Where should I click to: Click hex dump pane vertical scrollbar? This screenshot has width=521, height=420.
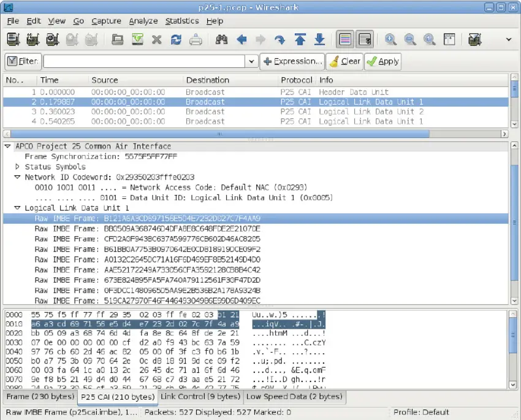click(512, 349)
